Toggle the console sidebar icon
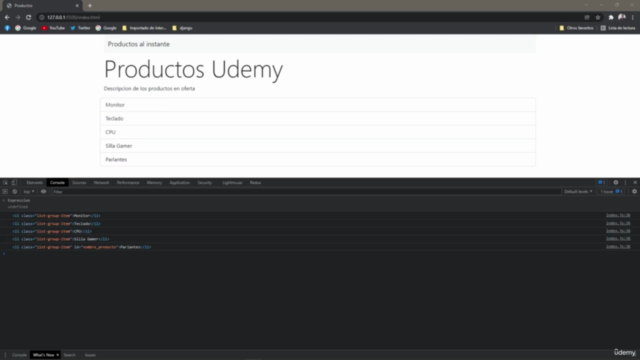Screen dimensions: 640x360 (5, 191)
